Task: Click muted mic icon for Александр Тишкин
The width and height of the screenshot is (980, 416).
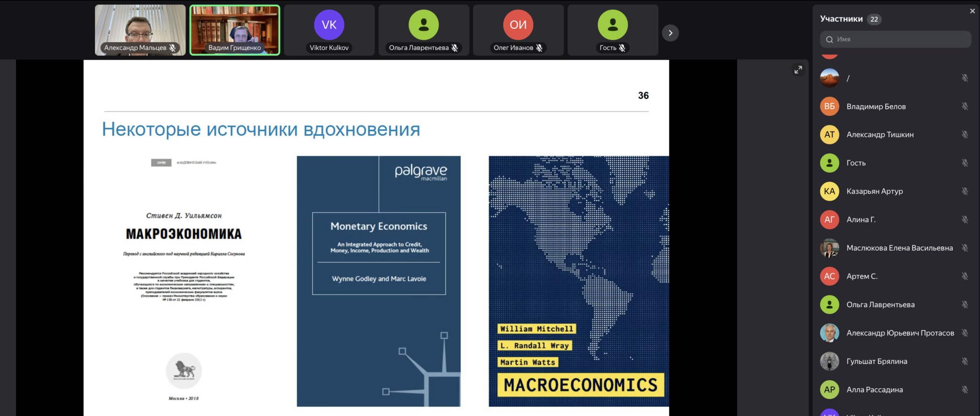Action: click(x=965, y=134)
